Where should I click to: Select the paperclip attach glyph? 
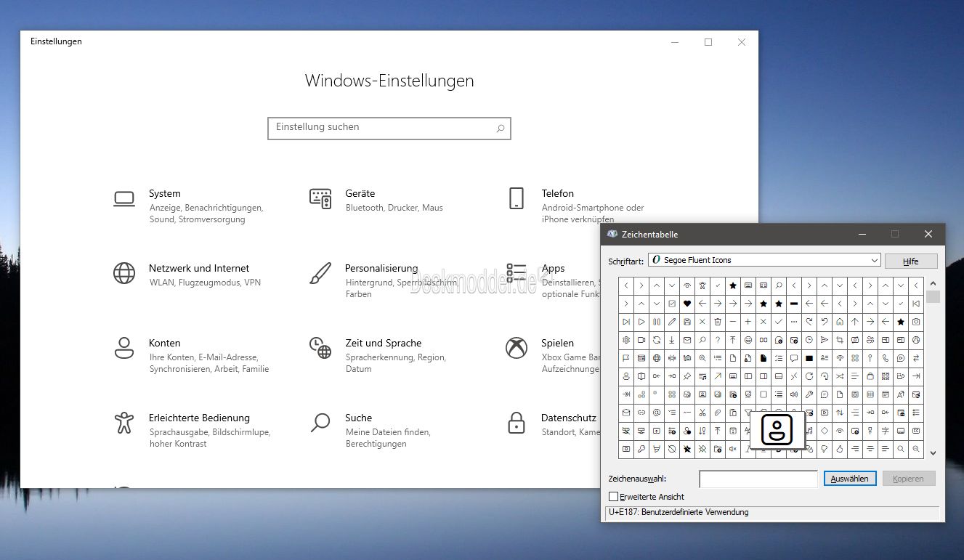tap(718, 413)
